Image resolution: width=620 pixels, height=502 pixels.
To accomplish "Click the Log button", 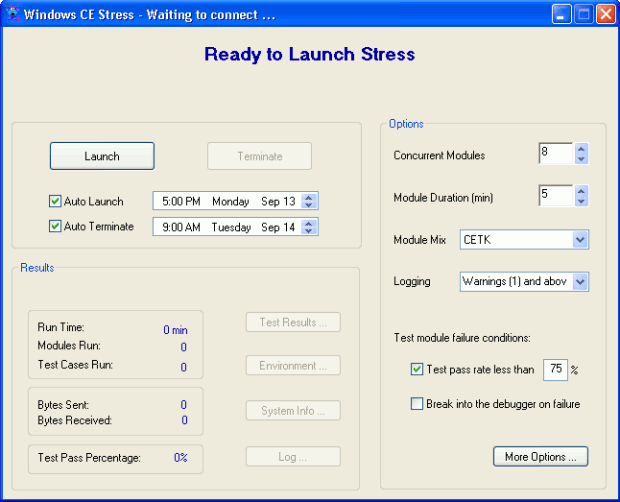I will 293,457.
